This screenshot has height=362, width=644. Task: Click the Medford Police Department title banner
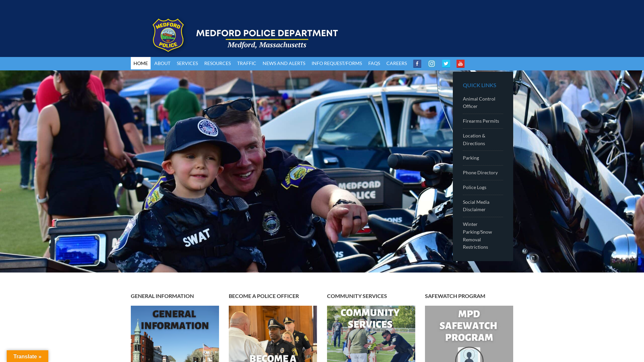point(267,39)
